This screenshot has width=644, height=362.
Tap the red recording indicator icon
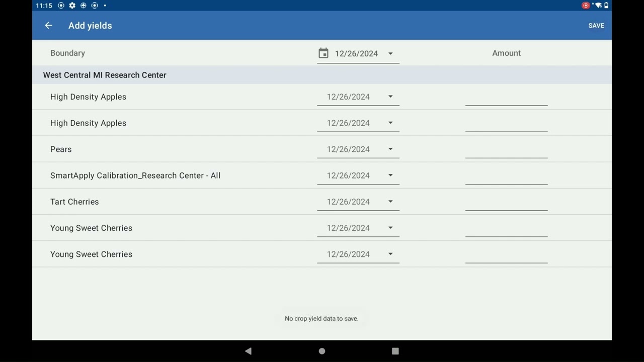pos(586,6)
